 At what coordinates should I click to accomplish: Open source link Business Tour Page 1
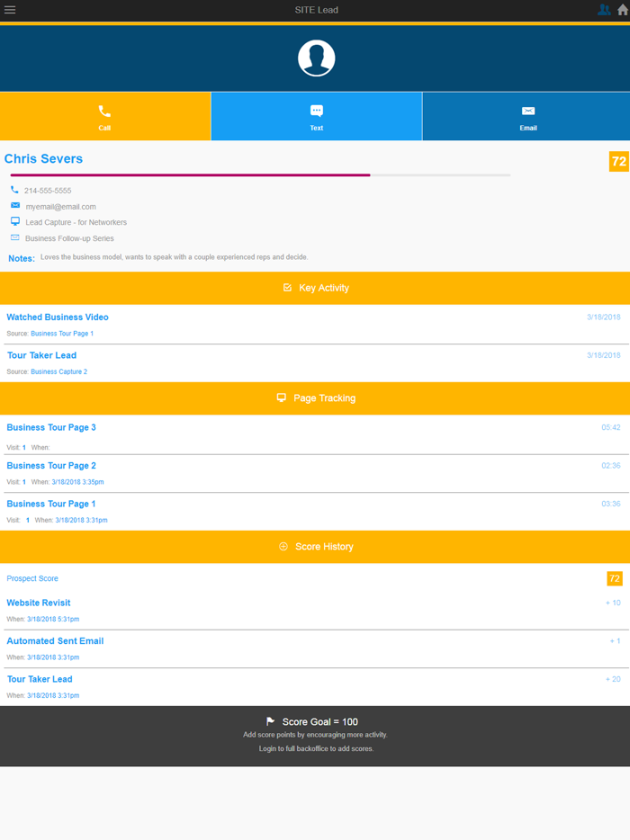point(62,334)
